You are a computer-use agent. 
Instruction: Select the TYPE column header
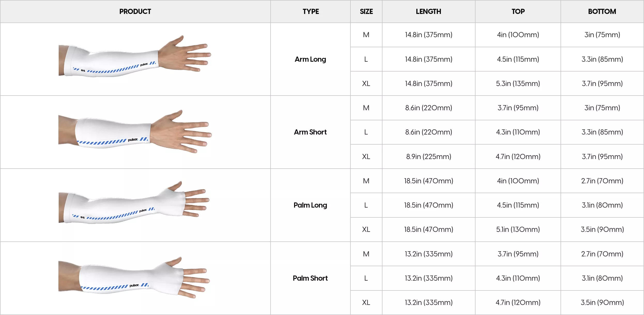click(311, 11)
